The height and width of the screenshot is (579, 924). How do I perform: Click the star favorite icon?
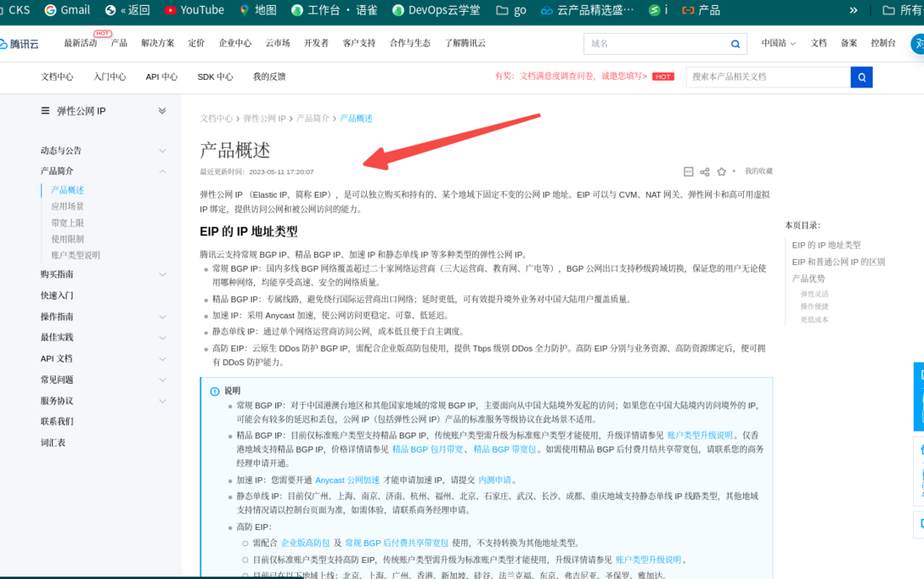click(x=721, y=172)
